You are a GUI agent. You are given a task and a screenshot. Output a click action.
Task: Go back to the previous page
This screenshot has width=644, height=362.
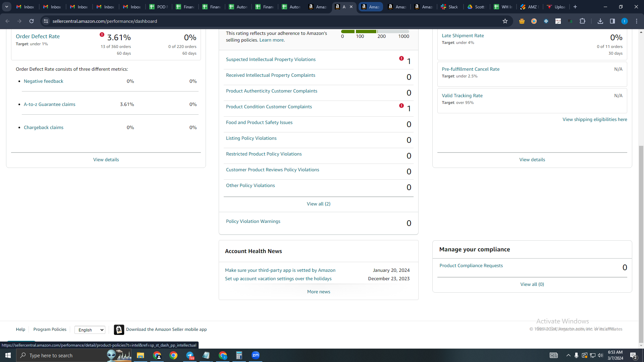coord(7,21)
